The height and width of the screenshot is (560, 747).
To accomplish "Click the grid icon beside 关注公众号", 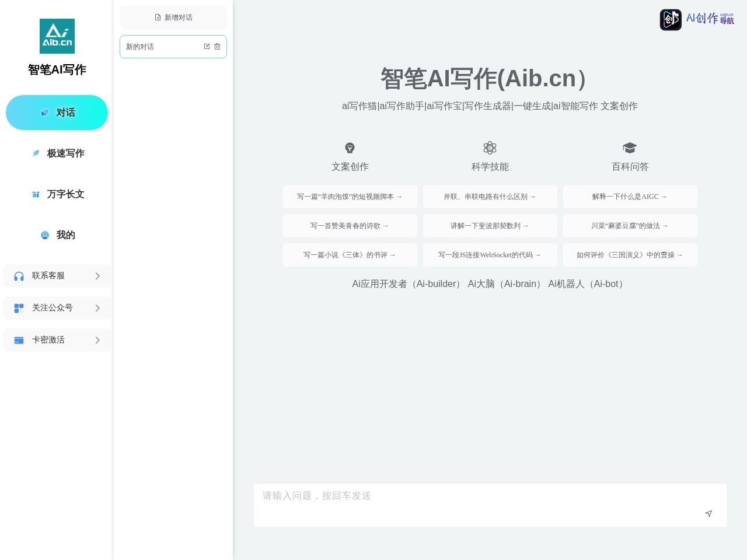I will pos(19,308).
